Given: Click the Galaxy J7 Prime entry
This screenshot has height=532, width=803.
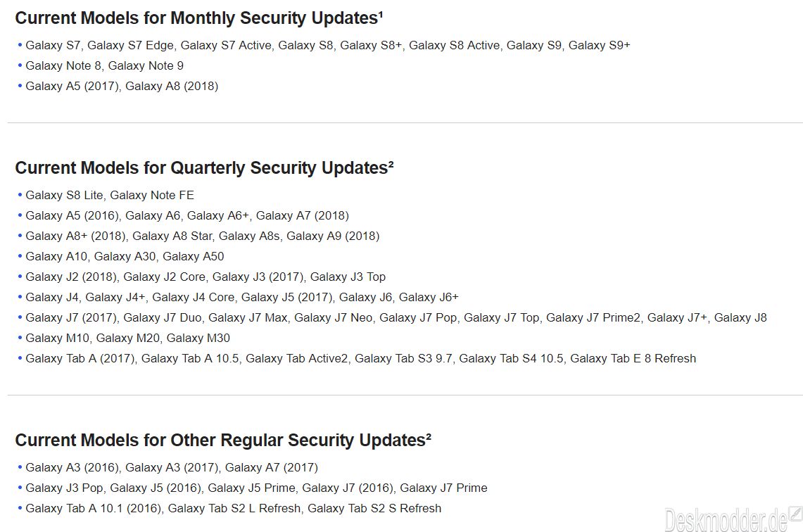Looking at the screenshot, I should 444,488.
